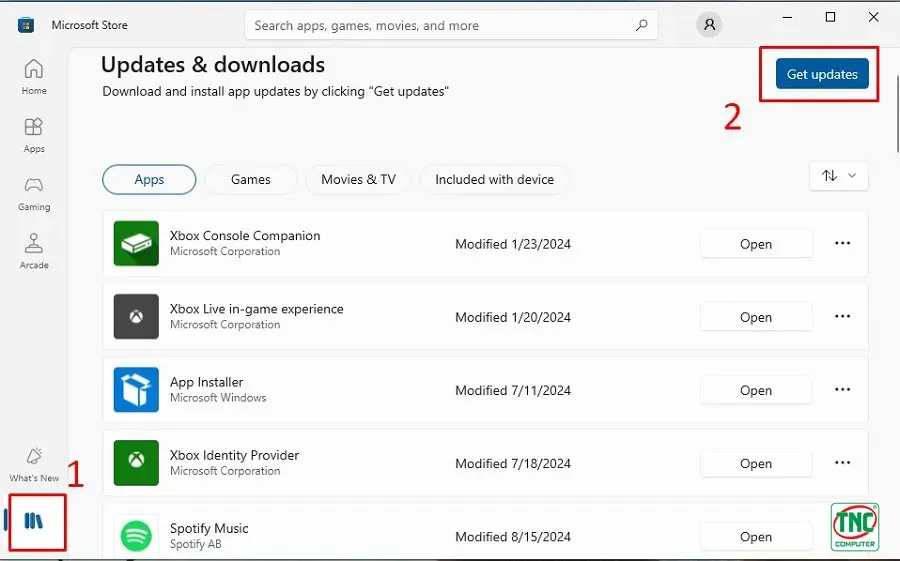Click Modified 8/15/2024 date text
The image size is (900, 561).
tap(513, 536)
